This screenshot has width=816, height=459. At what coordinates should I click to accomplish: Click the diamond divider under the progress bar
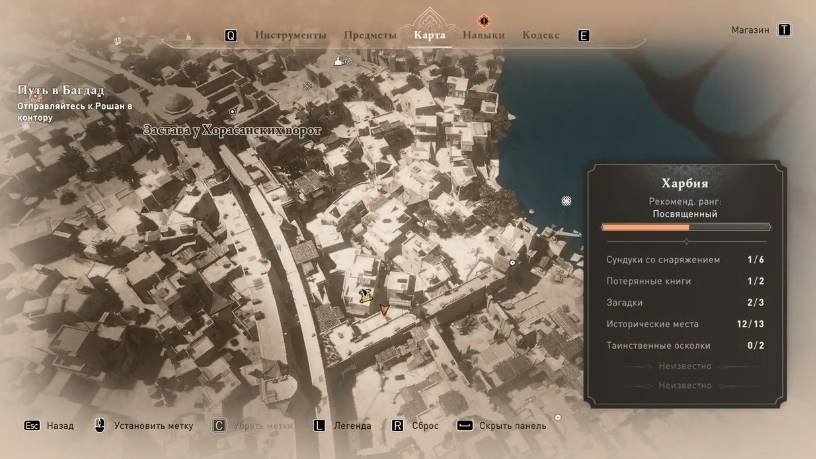(686, 241)
